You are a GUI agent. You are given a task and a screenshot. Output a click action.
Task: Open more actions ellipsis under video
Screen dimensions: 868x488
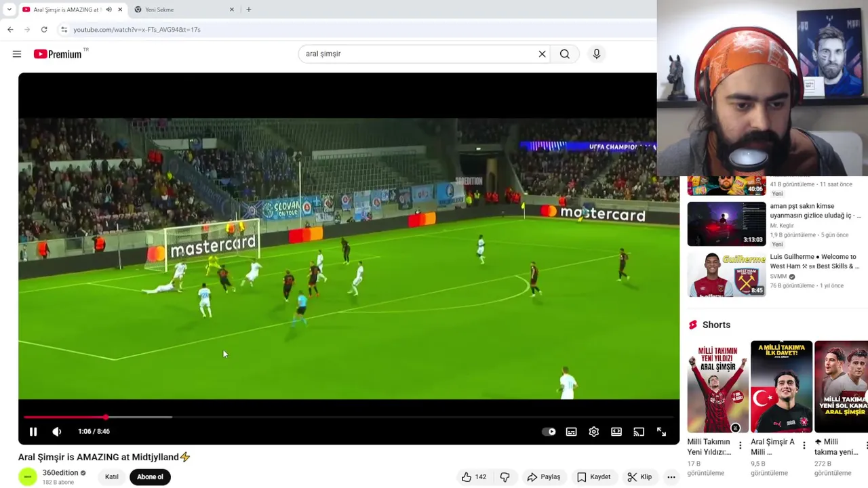point(671,477)
